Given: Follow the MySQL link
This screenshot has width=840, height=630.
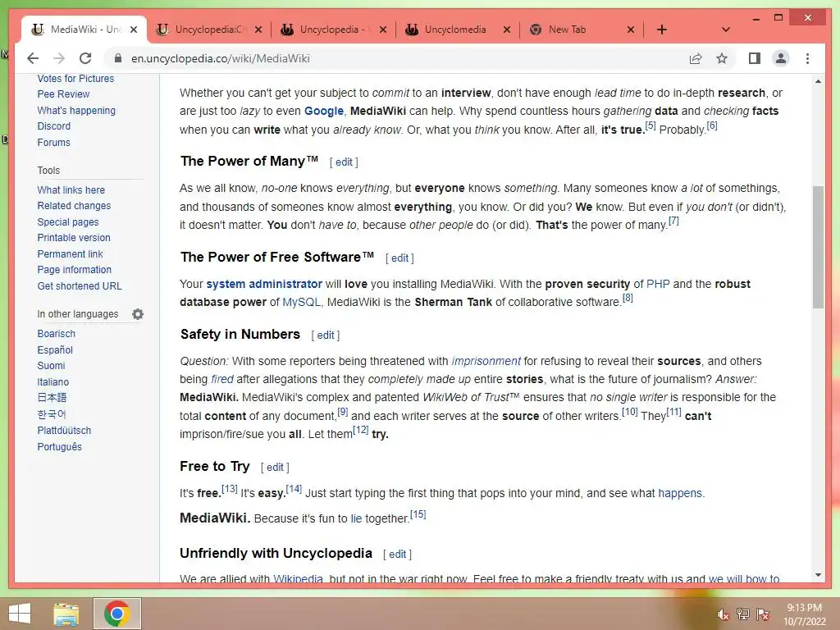Looking at the screenshot, I should point(301,302).
